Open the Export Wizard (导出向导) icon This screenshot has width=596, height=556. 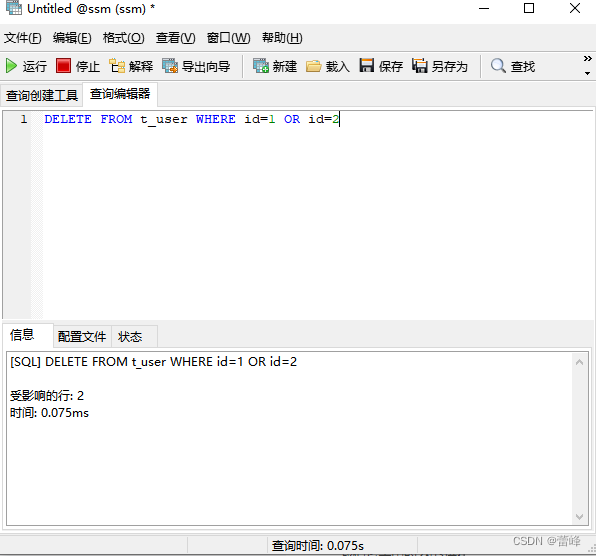[x=170, y=66]
